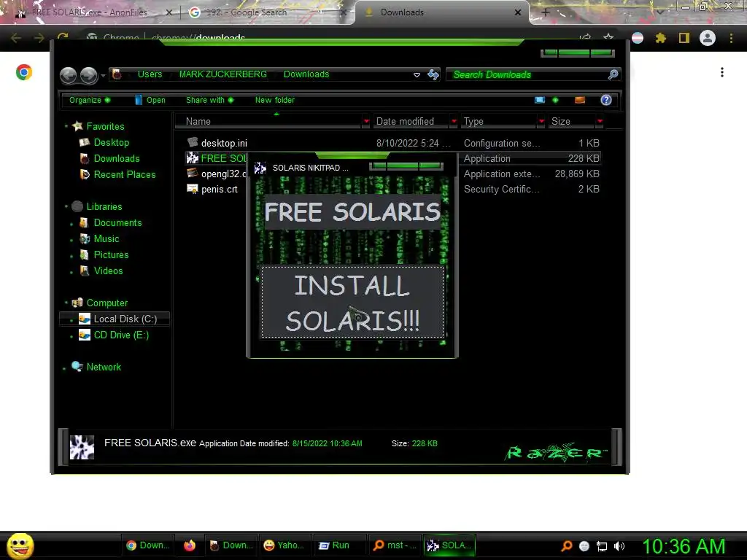Open the Date modified filter dropdown
Image resolution: width=747 pixels, height=560 pixels.
pos(454,122)
